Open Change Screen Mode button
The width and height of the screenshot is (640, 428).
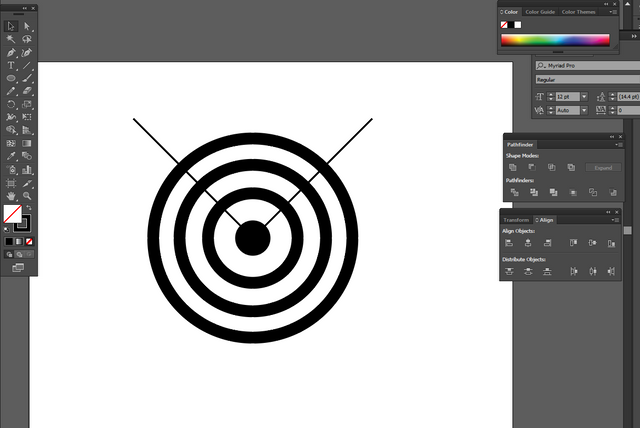coord(18,268)
